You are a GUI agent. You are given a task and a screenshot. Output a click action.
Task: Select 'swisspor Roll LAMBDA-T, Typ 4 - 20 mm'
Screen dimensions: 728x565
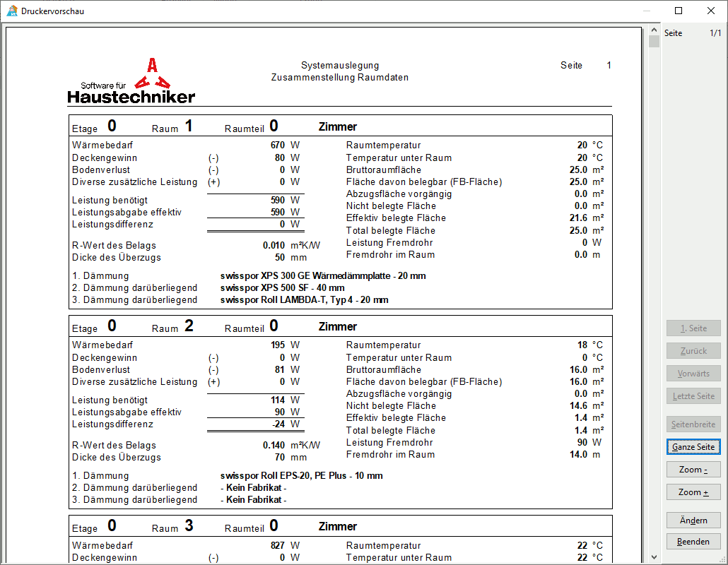(304, 299)
